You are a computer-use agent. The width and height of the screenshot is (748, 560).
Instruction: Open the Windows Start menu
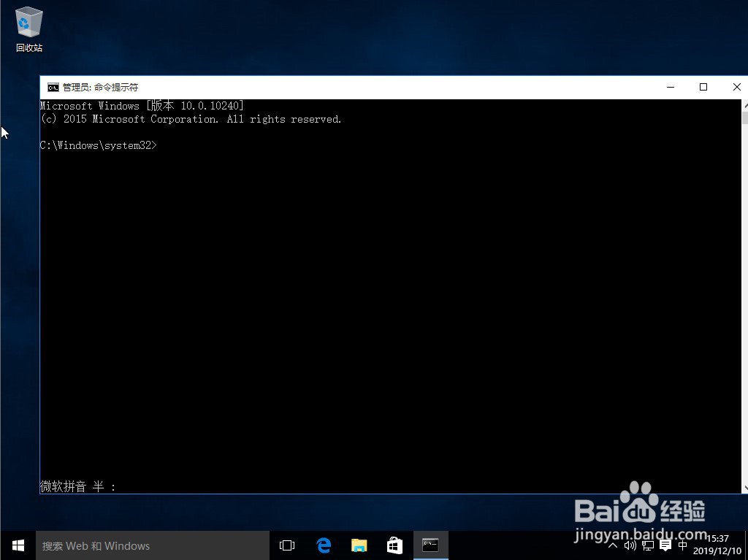[18, 545]
